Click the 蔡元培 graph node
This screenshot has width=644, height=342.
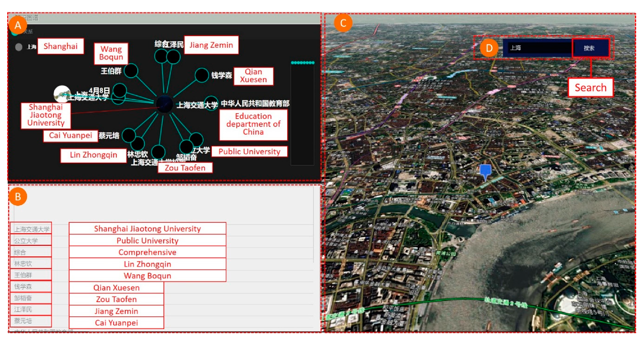(129, 135)
